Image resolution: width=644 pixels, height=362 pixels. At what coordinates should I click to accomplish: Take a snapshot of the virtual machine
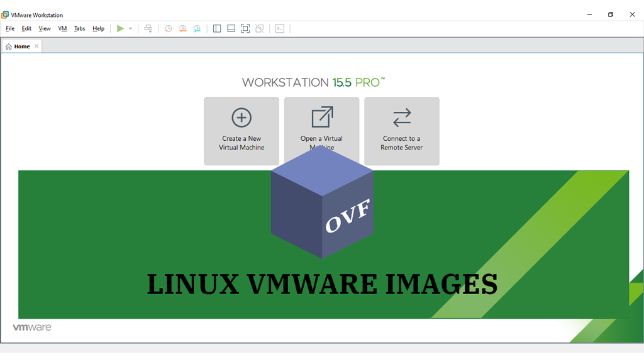(167, 28)
